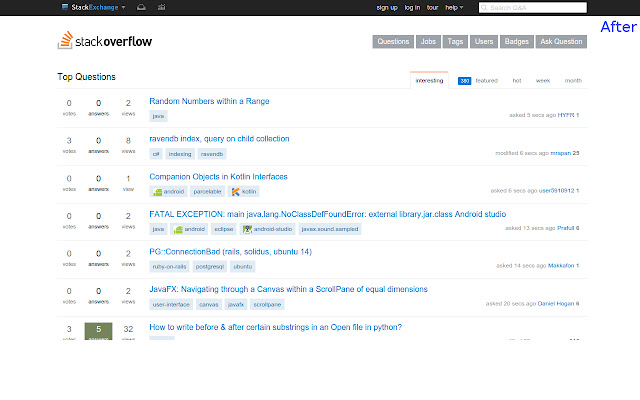The width and height of the screenshot is (640, 400).
Task: Click the scrollpane tag
Action: pos(267,304)
